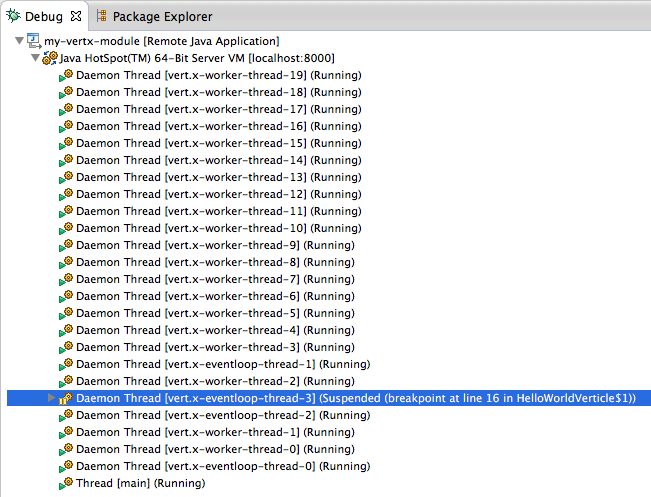
Task: Switch to the Package Explorer tab
Action: click(x=162, y=17)
